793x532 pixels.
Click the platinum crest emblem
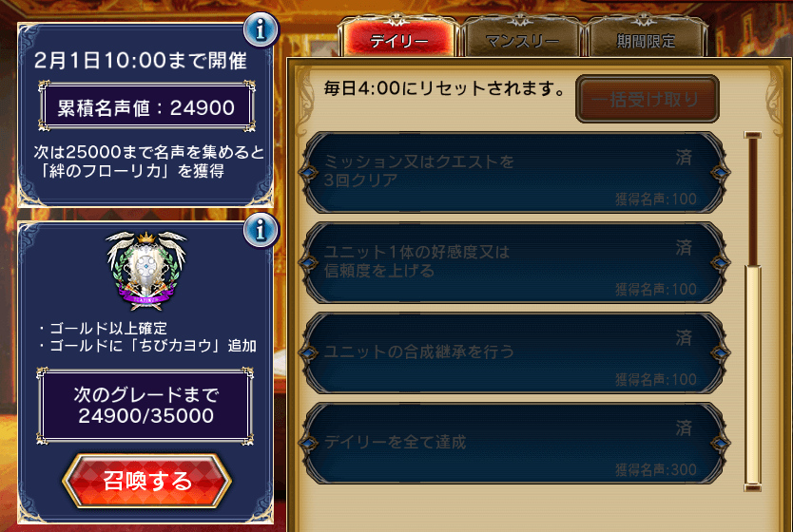tap(146, 270)
